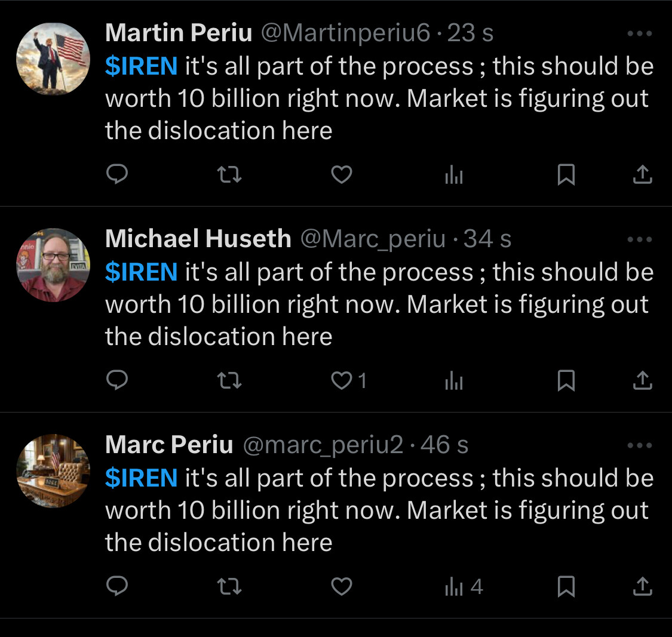Like Martin Periu's tweet

[x=341, y=174]
